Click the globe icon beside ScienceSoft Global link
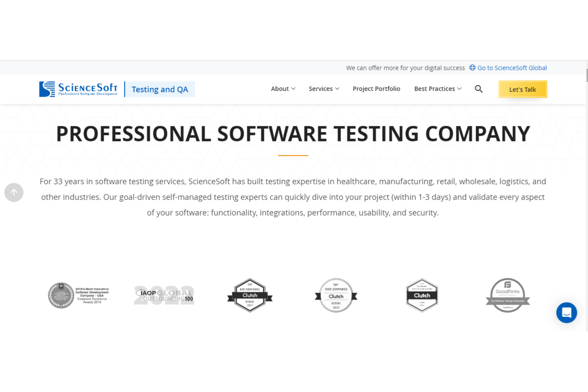This screenshot has height=392, width=588. tap(472, 68)
